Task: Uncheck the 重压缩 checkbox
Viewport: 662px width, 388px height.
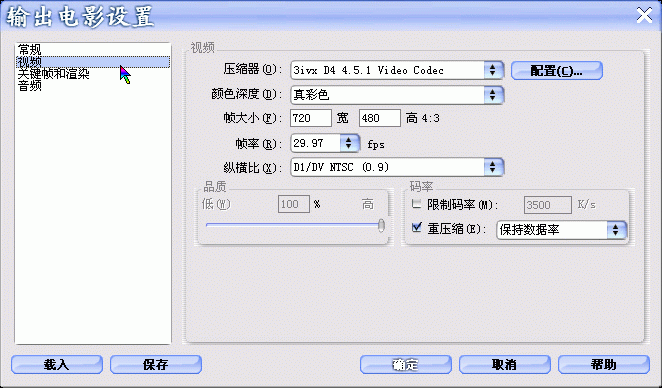Action: [417, 228]
